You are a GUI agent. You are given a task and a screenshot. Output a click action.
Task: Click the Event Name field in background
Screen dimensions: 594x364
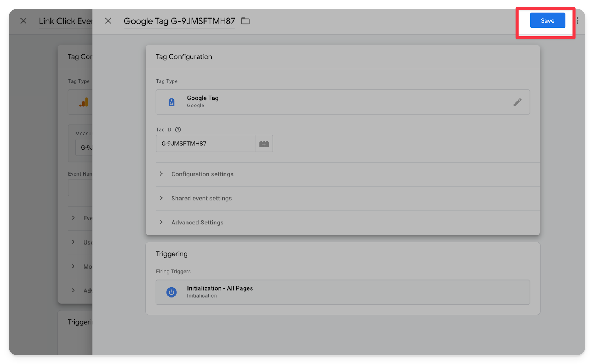(80, 188)
